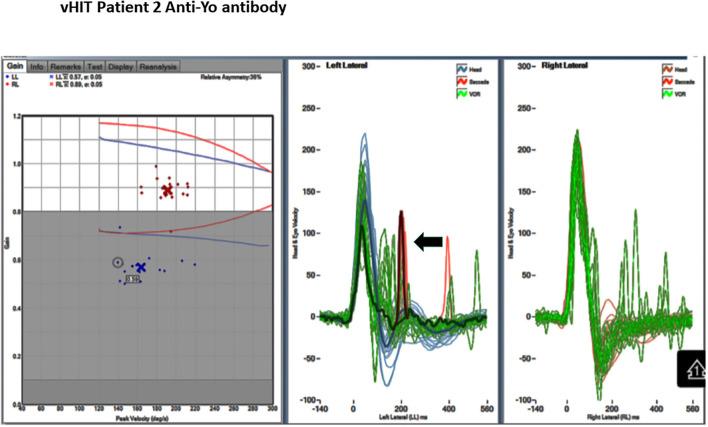Select the Test tab

click(95, 66)
